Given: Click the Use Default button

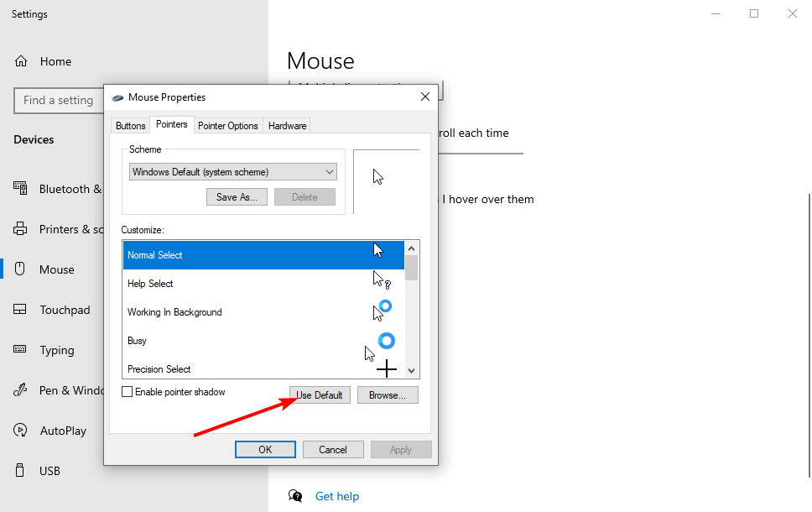Looking at the screenshot, I should (x=320, y=394).
